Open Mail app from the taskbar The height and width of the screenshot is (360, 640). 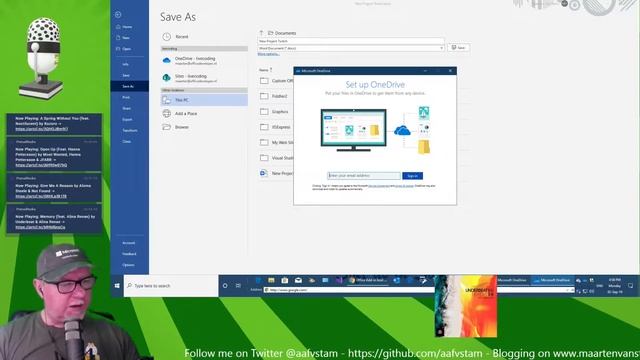(x=298, y=280)
